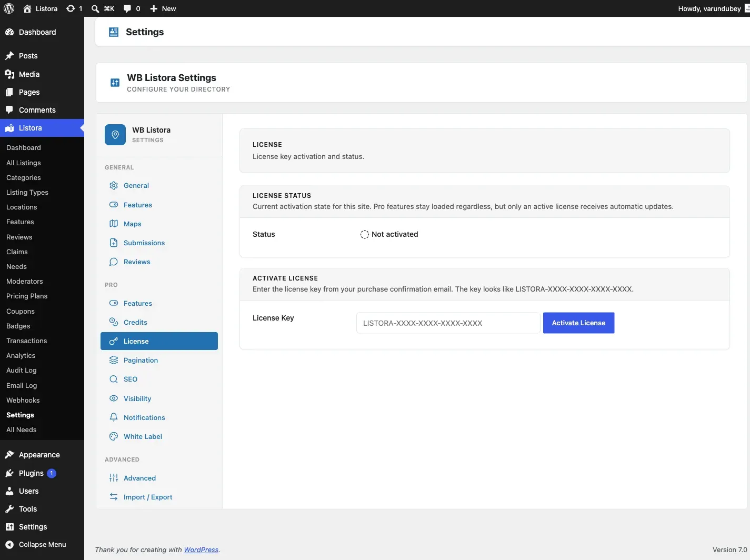Click the WB Listora map pin logo
750x560 pixels.
tap(115, 135)
